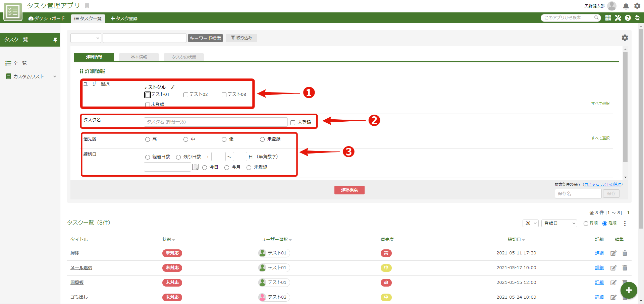Click the 詳細検索 search button
The width and height of the screenshot is (644, 304).
[x=349, y=190]
